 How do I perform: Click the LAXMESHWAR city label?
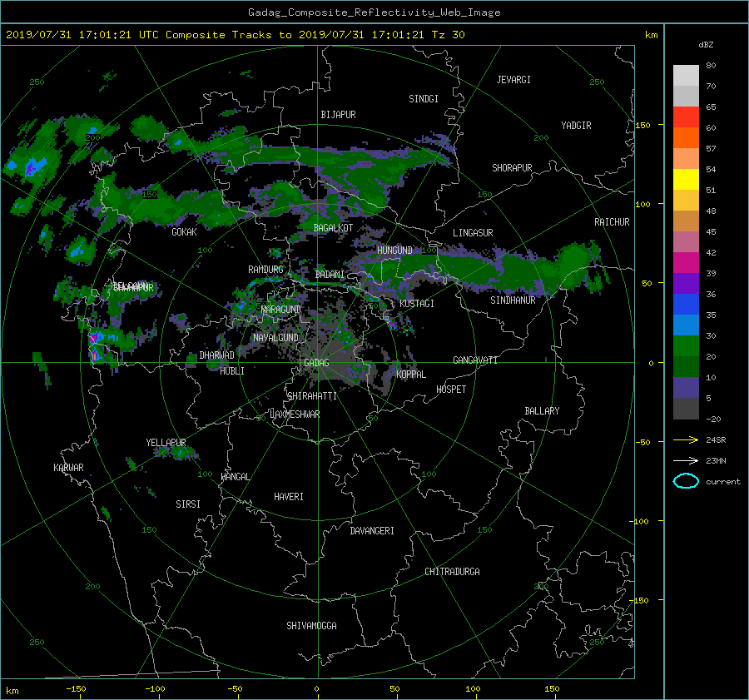click(x=295, y=415)
